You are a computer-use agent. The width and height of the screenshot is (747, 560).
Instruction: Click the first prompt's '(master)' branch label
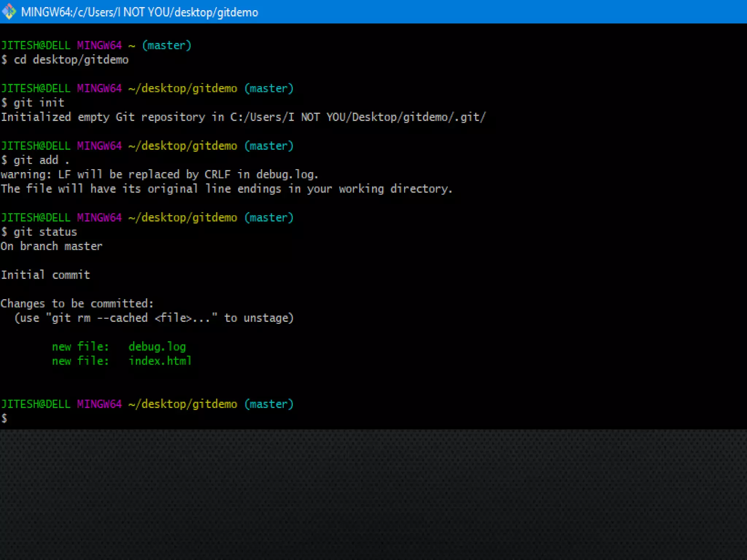click(167, 46)
